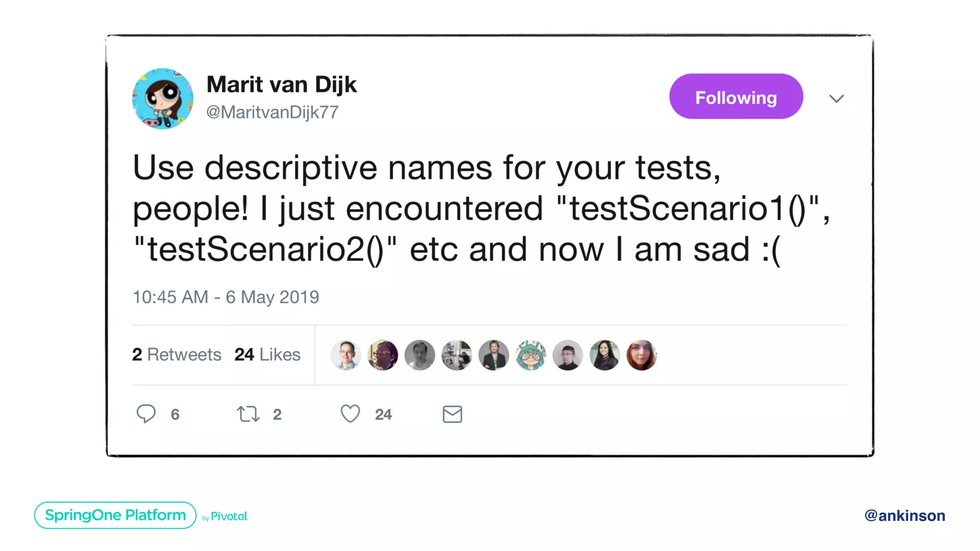This screenshot has width=980, height=551.
Task: Toggle the purple Following button
Action: pyautogui.click(x=736, y=97)
